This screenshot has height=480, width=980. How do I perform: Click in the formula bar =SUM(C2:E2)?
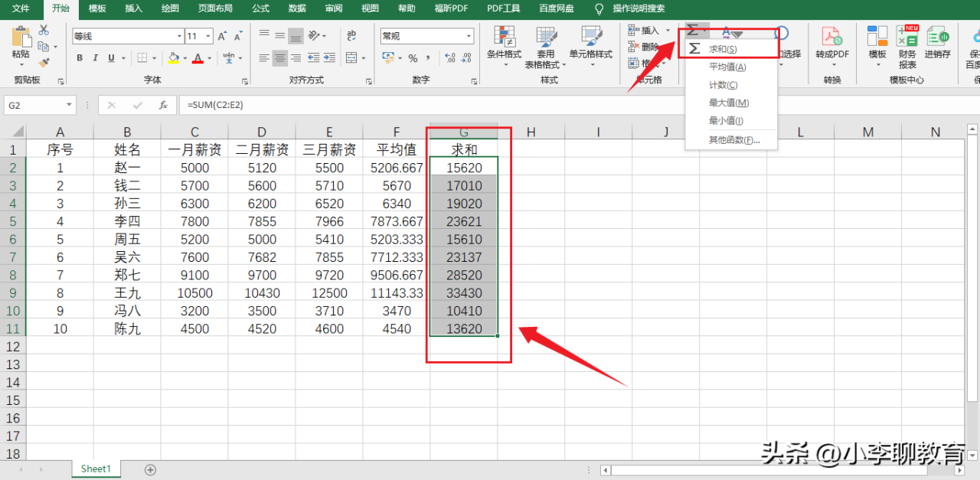coord(578,105)
